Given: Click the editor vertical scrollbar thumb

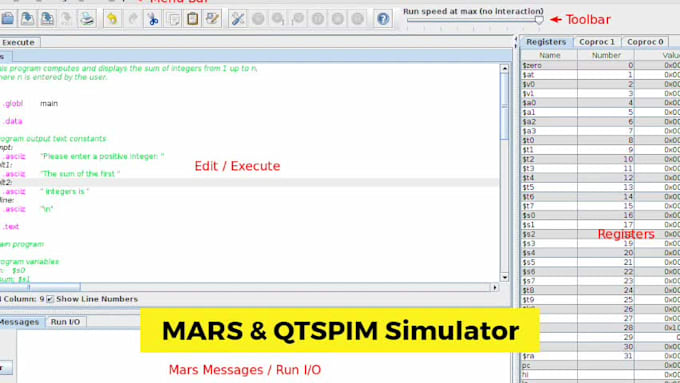Looking at the screenshot, I should point(504,106).
